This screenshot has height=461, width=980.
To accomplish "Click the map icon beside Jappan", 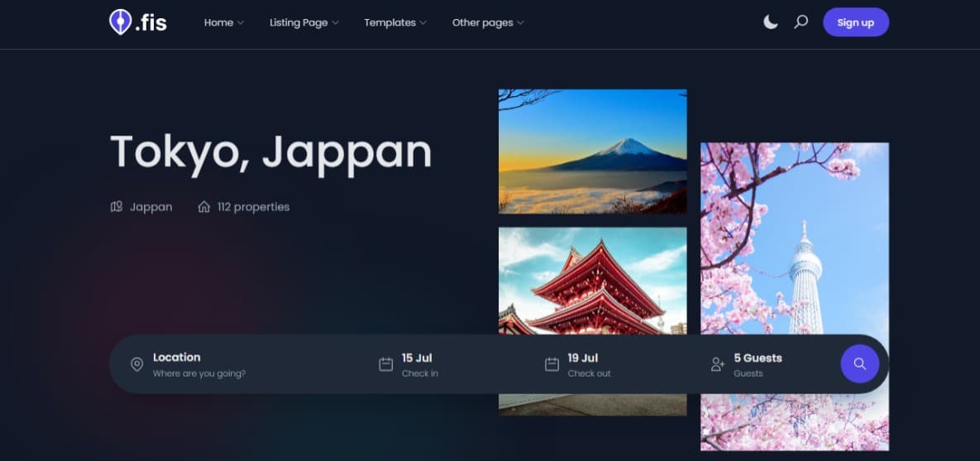I will [117, 206].
